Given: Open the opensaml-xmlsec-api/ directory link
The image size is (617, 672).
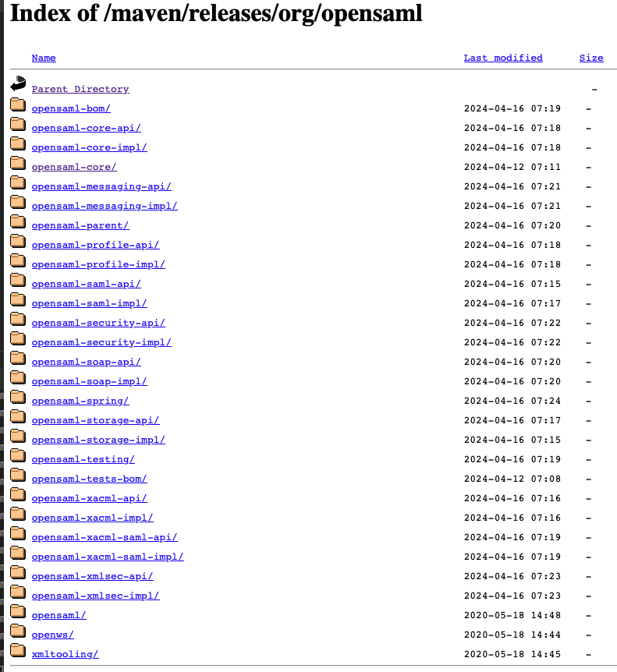Looking at the screenshot, I should [92, 577].
